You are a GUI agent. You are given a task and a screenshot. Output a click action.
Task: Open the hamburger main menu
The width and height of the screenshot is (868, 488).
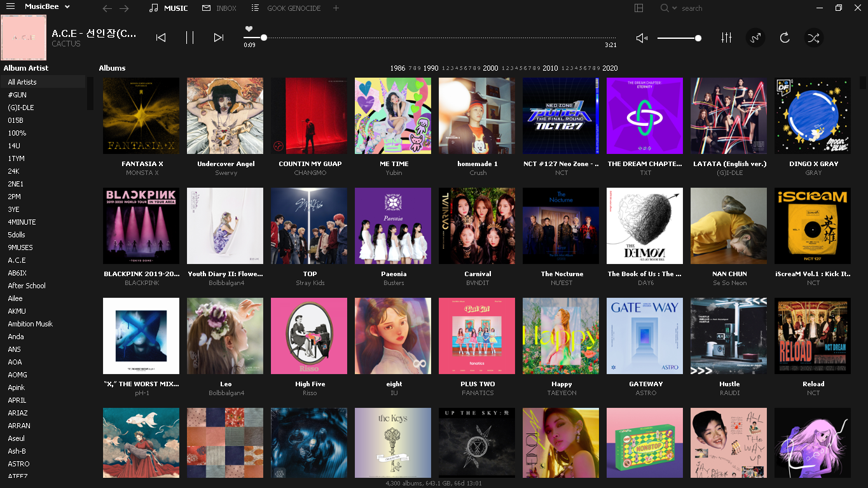pos(10,7)
